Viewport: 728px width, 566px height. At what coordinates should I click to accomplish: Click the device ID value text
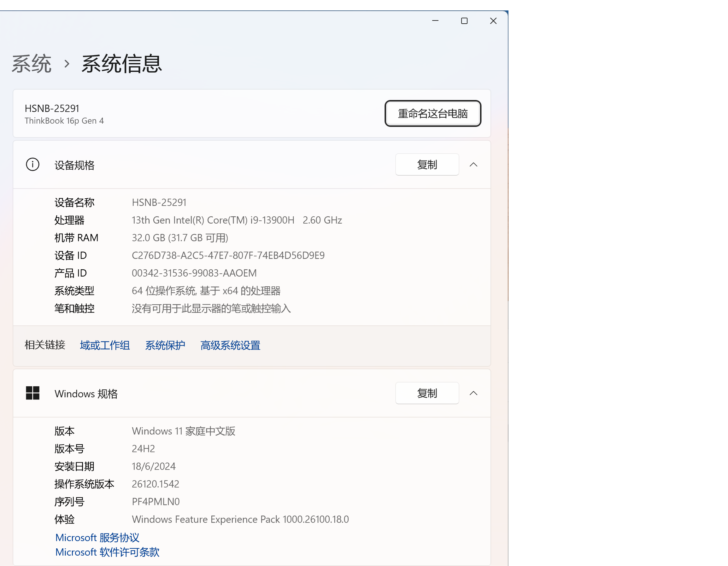point(228,255)
